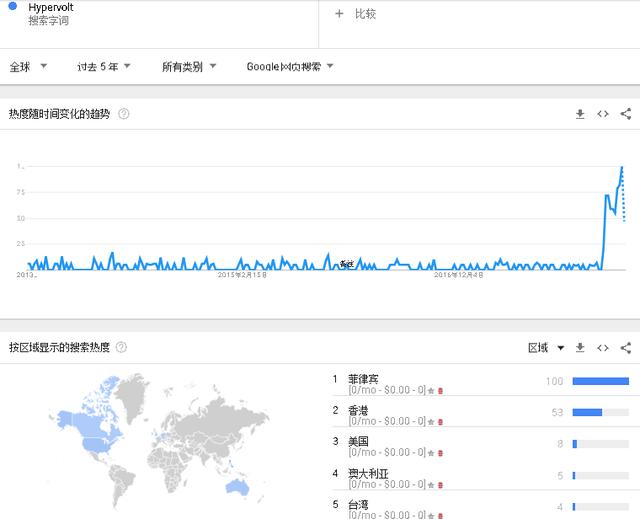Click the 美国 interest bar at 8
The width and height of the screenshot is (640, 519).
click(600, 444)
